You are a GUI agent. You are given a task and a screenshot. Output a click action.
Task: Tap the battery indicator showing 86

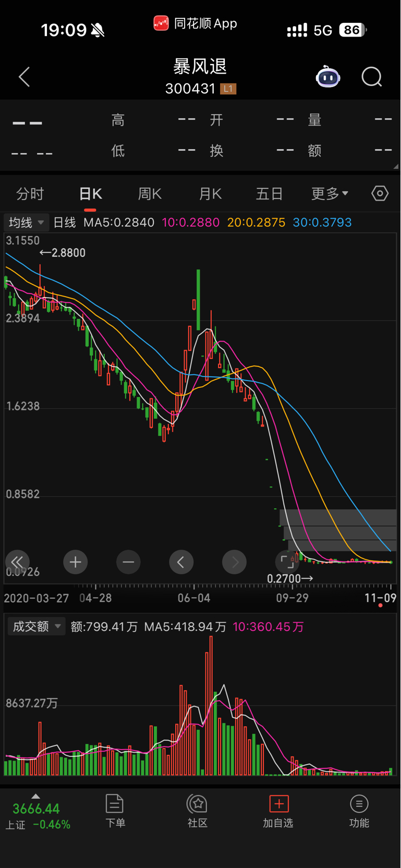353,30
